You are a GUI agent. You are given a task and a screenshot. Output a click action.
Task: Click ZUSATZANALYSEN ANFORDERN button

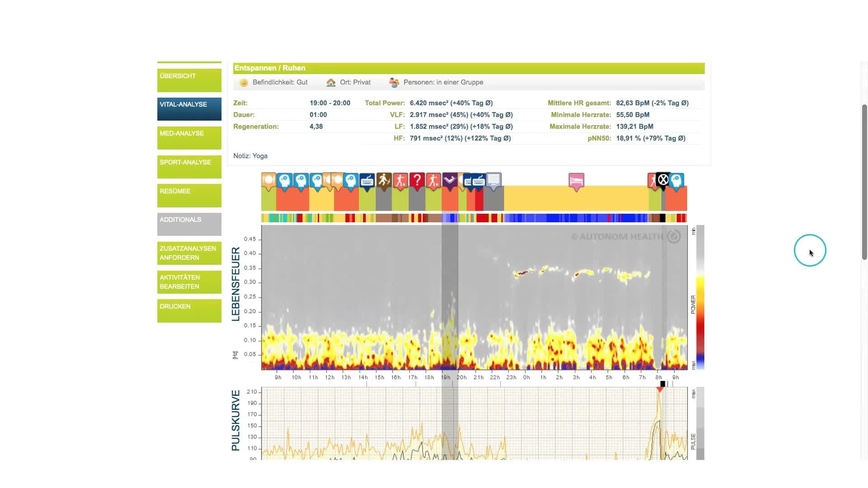(189, 253)
